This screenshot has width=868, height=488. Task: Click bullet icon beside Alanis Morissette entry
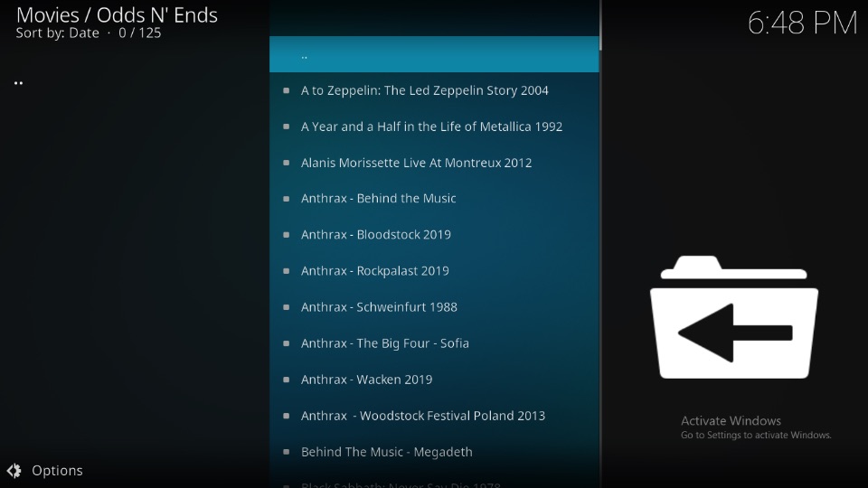[287, 163]
